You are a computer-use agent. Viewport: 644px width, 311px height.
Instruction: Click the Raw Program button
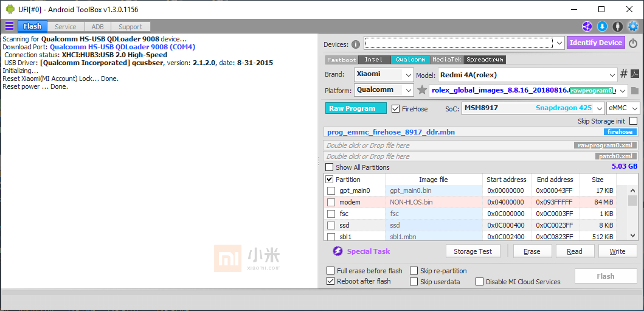tap(356, 108)
